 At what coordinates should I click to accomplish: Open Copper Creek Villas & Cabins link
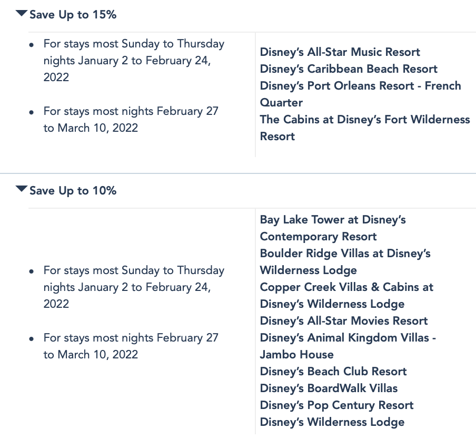pyautogui.click(x=346, y=287)
